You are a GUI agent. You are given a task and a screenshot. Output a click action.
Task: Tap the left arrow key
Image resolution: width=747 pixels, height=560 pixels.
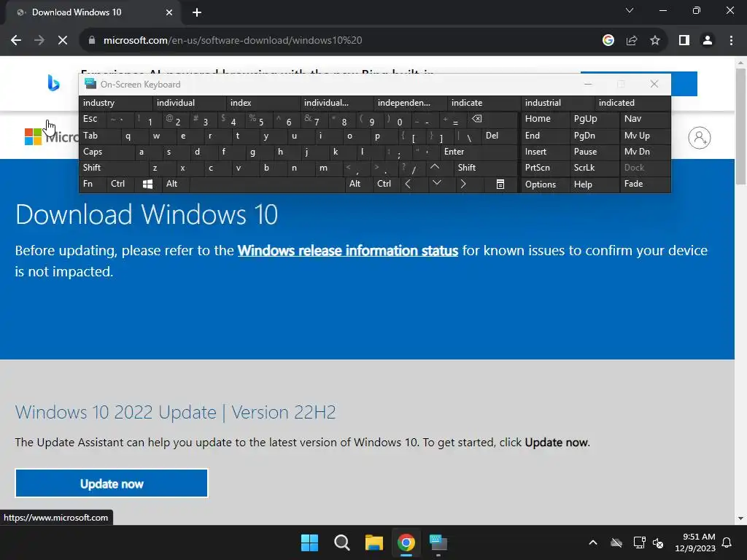[x=408, y=184]
